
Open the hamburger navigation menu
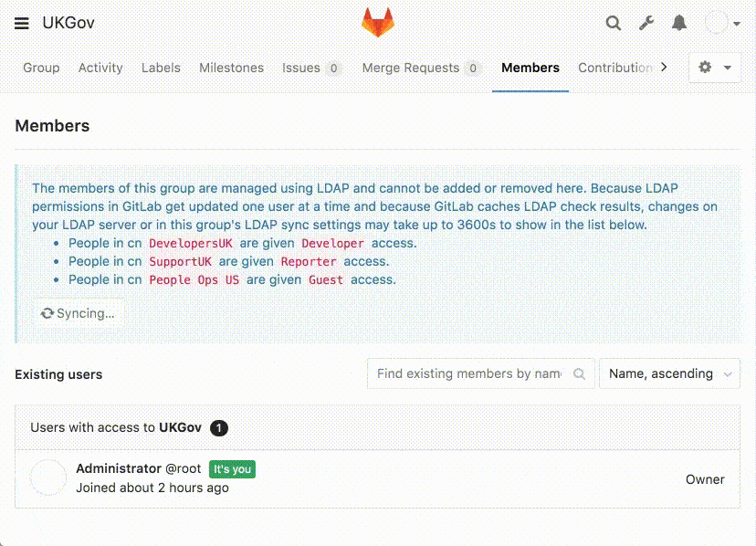(x=22, y=24)
